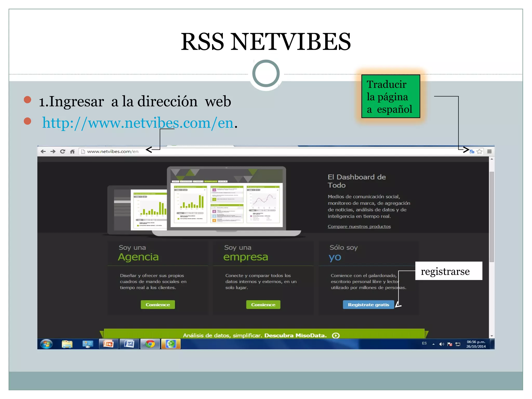Image resolution: width=532 pixels, height=399 pixels.
Task: Open the Chrome hamburger menu
Action: (x=489, y=151)
